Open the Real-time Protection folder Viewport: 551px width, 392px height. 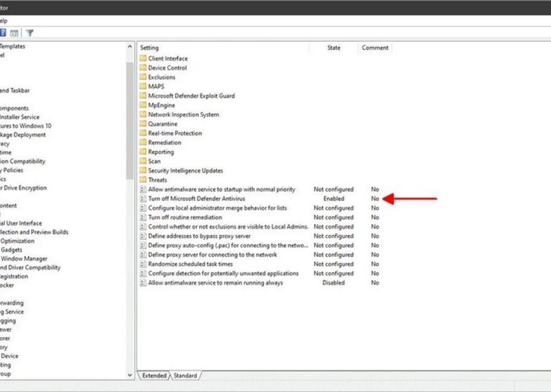[174, 133]
